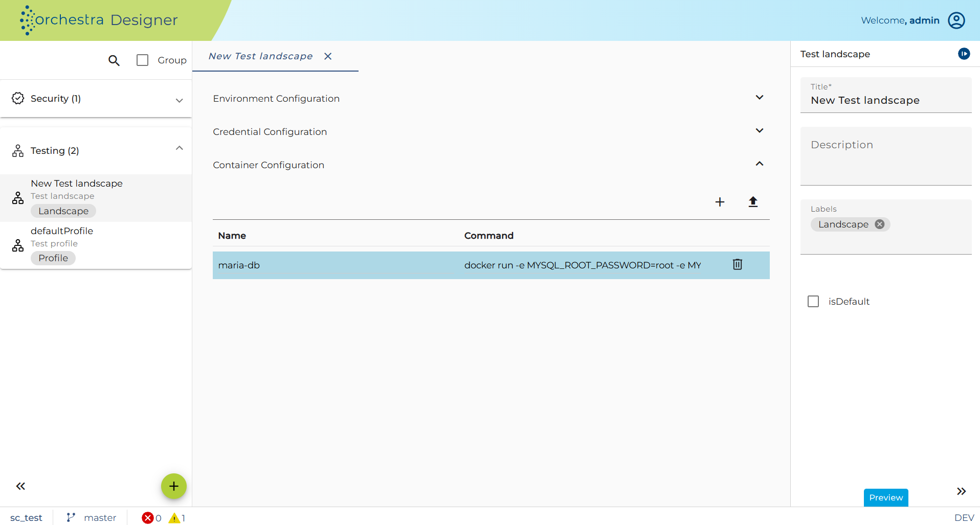Click the Profile tag in the sidebar
Screen dimensions: 980x525
[x=53, y=258]
